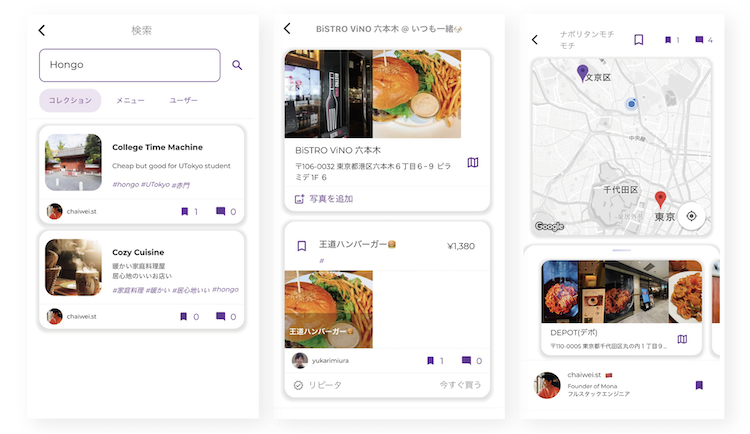View burger and fries header photo
The width and height of the screenshot is (750, 434).
click(x=417, y=94)
